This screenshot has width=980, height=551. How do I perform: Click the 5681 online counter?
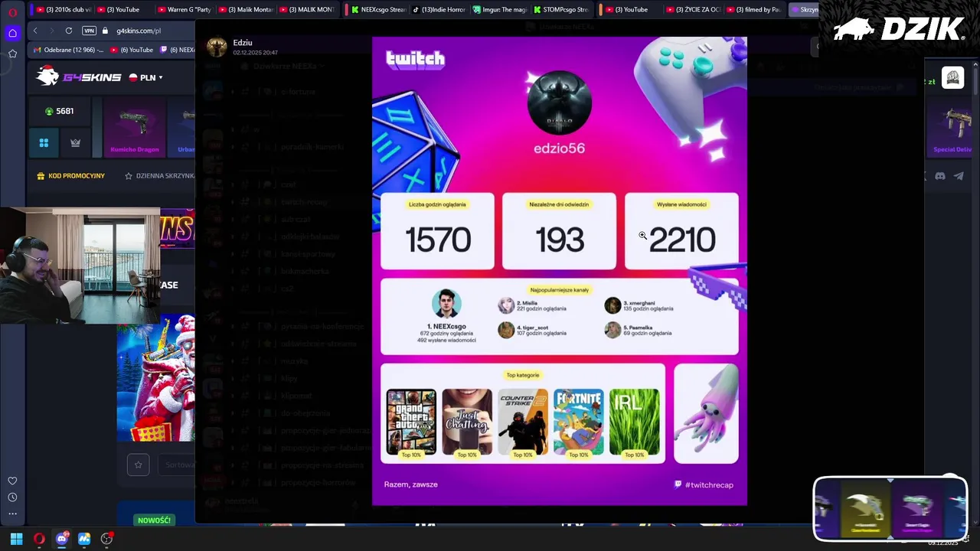(60, 111)
